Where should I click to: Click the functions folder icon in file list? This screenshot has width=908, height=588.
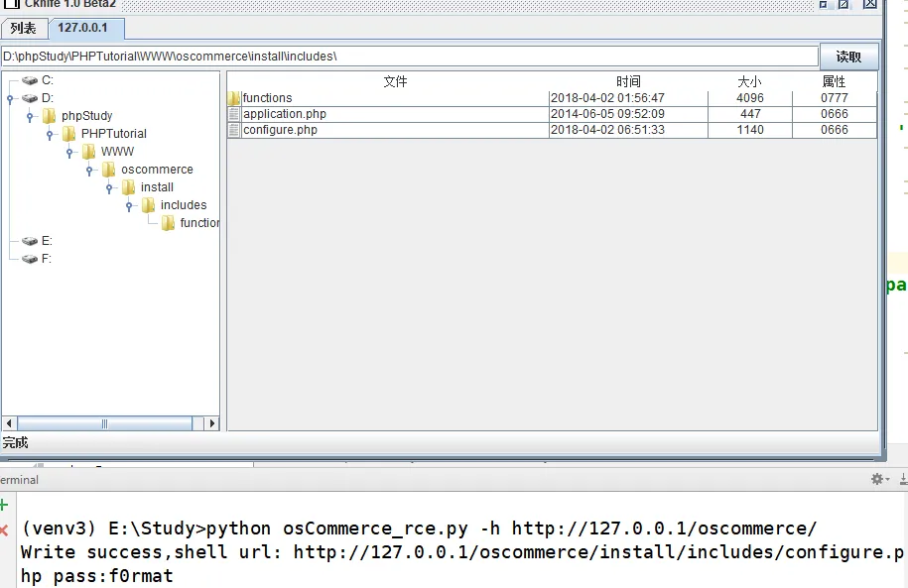pyautogui.click(x=234, y=98)
